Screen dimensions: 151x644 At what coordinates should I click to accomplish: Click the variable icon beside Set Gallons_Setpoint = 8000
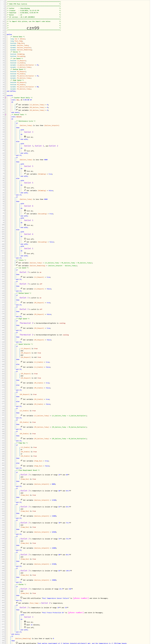[x=22, y=484]
